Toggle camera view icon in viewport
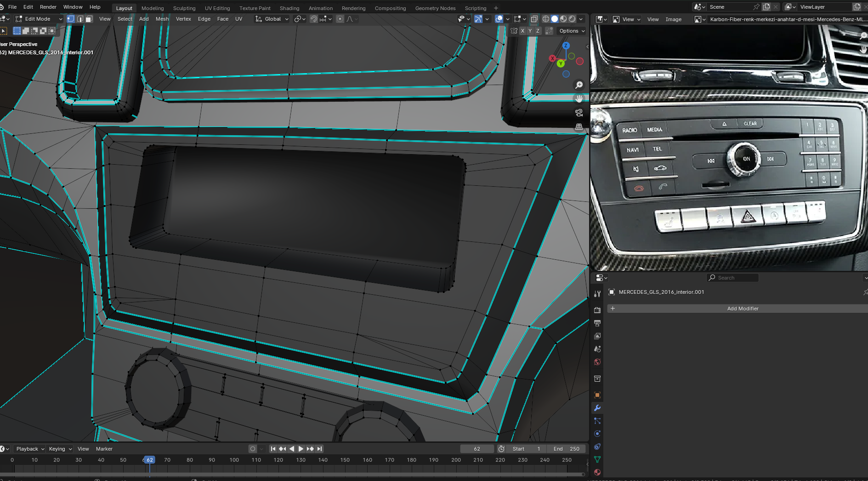The image size is (868, 481). click(x=579, y=113)
